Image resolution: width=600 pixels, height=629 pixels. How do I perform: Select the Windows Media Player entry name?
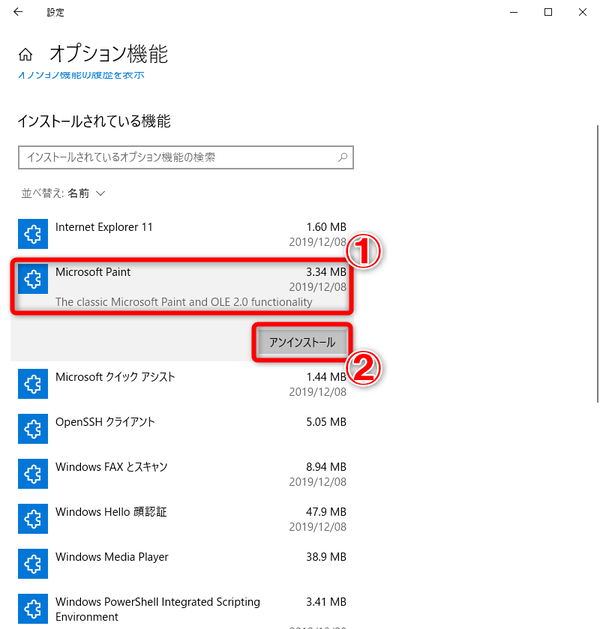pyautogui.click(x=112, y=557)
